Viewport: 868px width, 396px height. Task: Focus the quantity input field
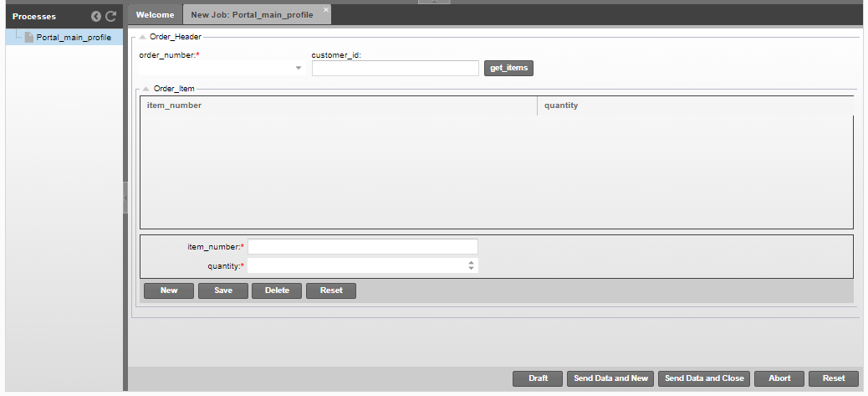[363, 266]
